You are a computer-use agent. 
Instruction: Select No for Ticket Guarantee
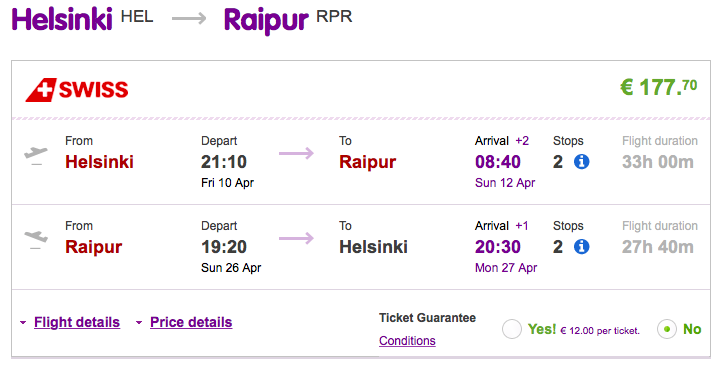coord(667,329)
